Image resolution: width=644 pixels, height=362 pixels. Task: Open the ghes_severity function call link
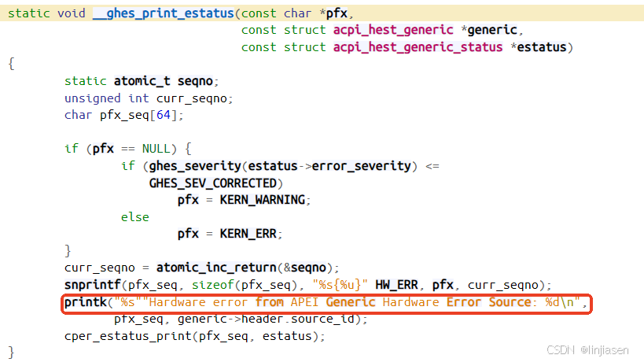pyautogui.click(x=195, y=166)
